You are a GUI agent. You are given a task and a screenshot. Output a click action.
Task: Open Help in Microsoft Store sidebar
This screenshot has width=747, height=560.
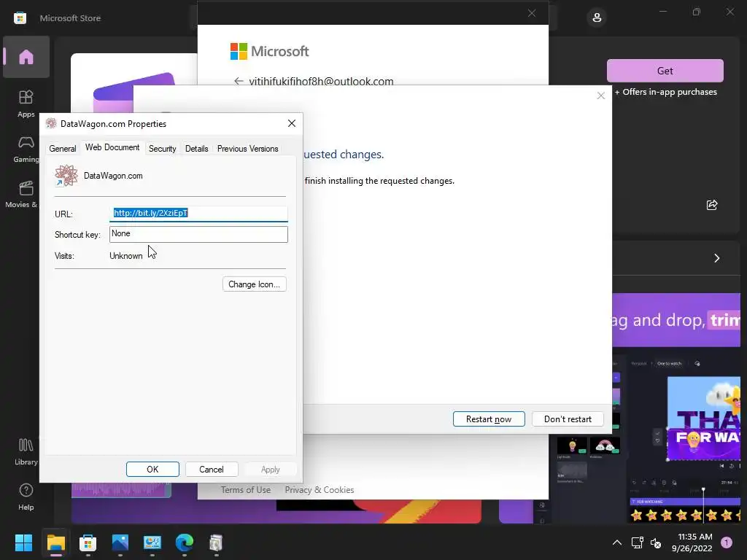[26, 497]
